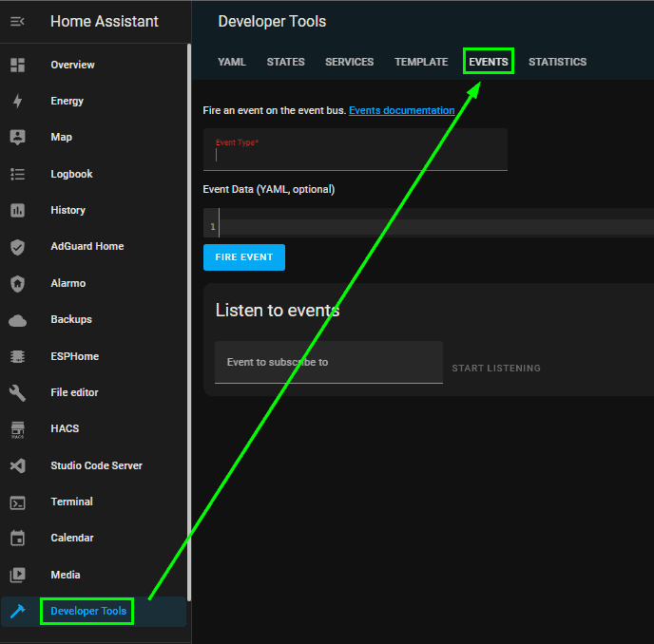Click the AdGuard Home shield check icon
This screenshot has width=654, height=644.
coord(17,246)
